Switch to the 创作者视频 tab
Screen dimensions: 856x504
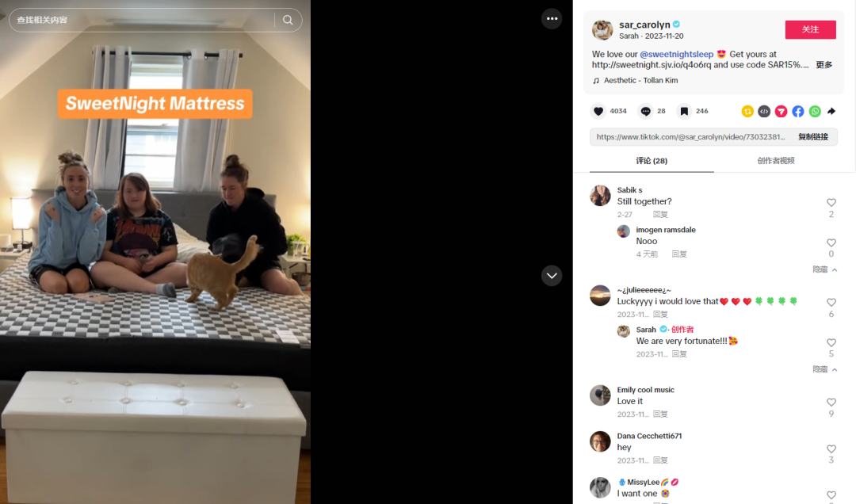click(x=776, y=161)
